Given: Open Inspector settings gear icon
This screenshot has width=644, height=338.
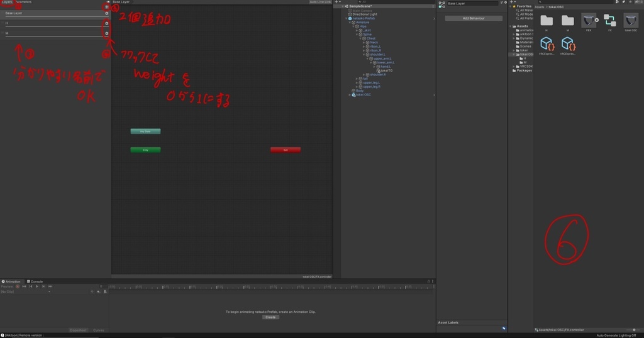Looking at the screenshot, I should 505,3.
